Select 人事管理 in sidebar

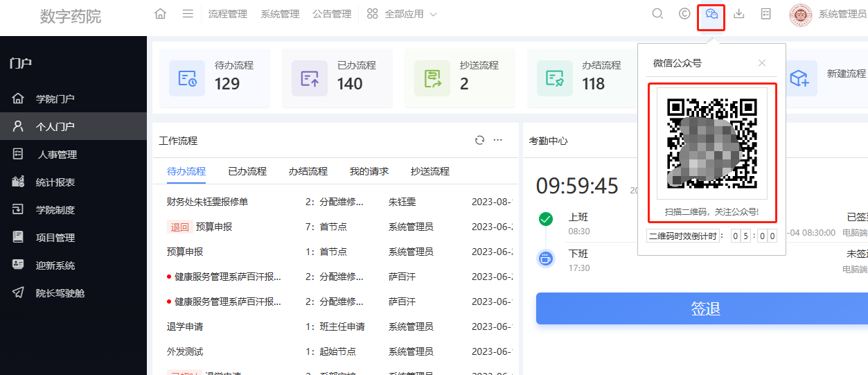[x=73, y=154]
